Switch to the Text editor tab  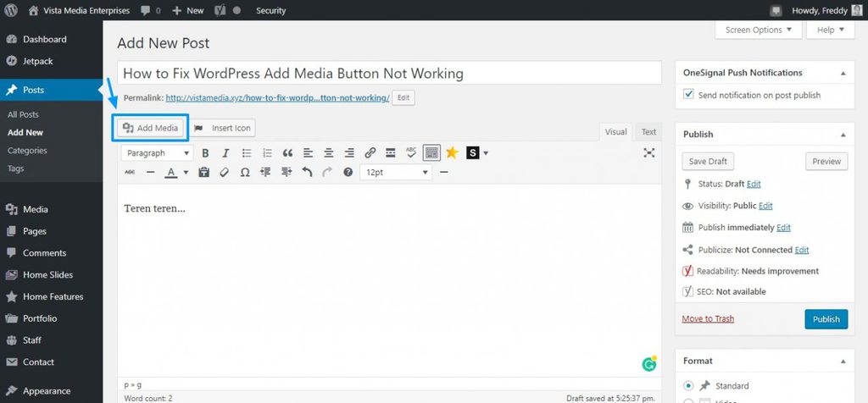coord(648,132)
